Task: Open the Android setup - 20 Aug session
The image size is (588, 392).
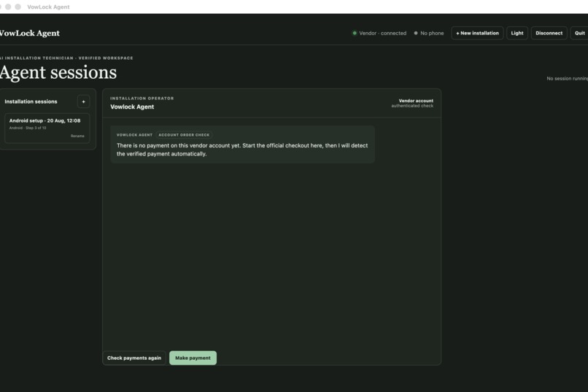Action: tap(47, 128)
